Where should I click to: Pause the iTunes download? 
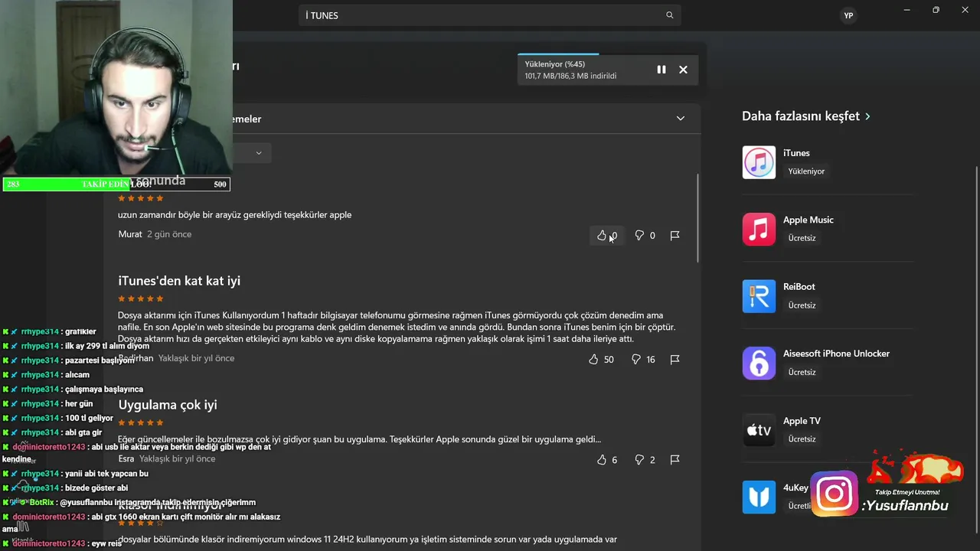pos(661,70)
